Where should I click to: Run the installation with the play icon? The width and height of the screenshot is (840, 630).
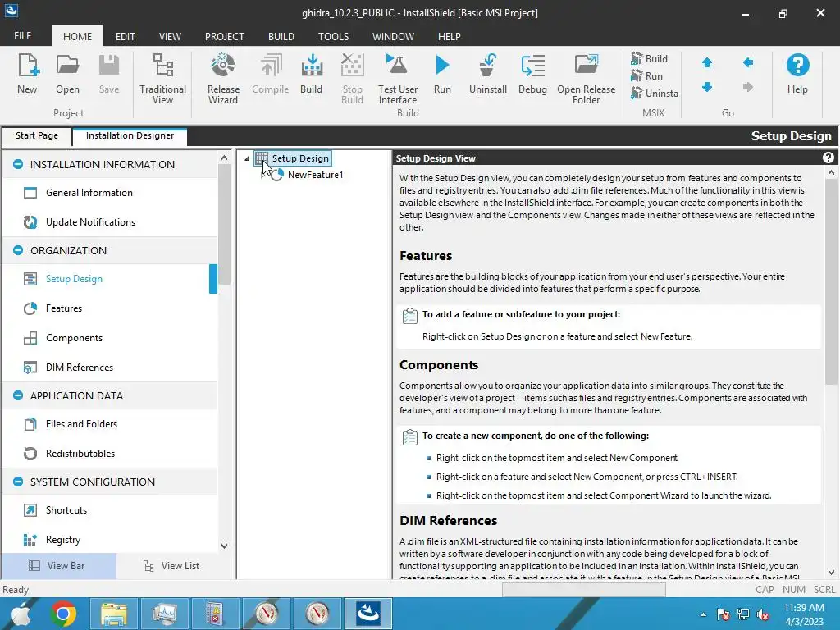click(x=442, y=74)
